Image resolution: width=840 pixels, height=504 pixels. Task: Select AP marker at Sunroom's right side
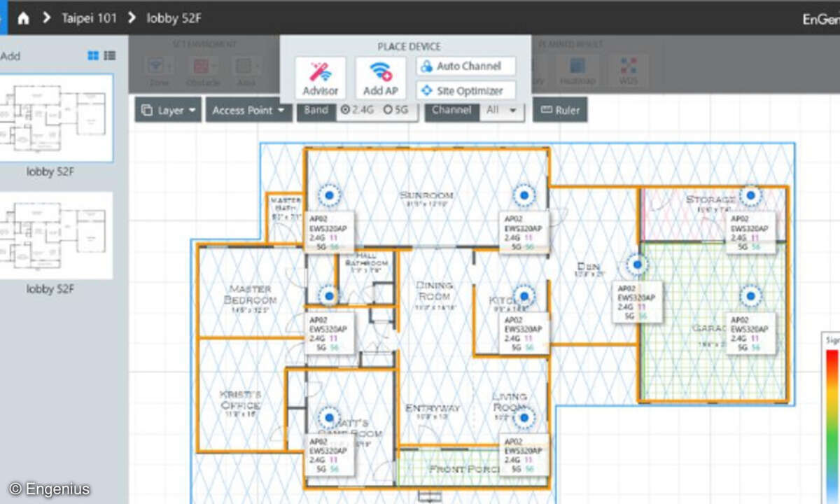tap(523, 195)
